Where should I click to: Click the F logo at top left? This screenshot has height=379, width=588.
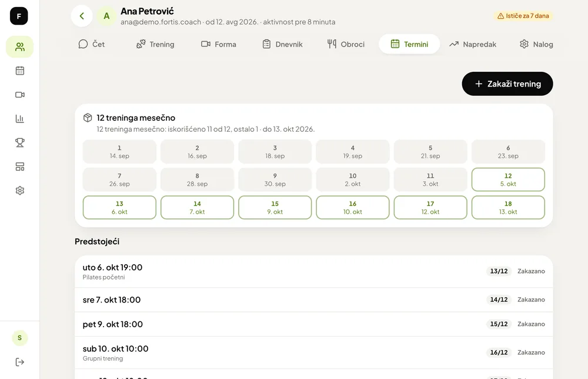tap(19, 16)
